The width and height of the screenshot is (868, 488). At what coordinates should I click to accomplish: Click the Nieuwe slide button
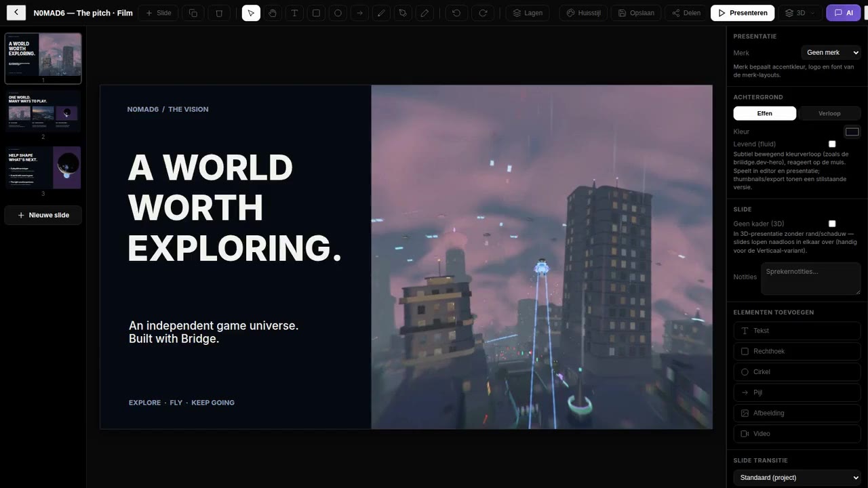point(43,215)
